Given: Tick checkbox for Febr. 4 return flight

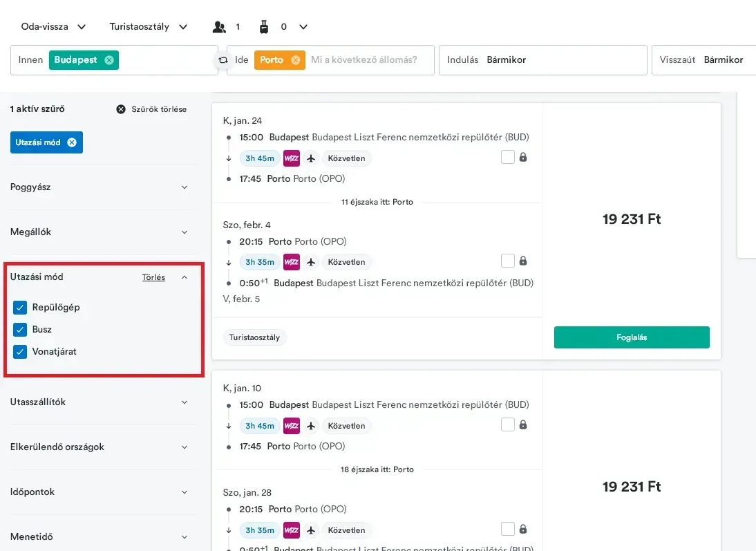Looking at the screenshot, I should (x=508, y=261).
